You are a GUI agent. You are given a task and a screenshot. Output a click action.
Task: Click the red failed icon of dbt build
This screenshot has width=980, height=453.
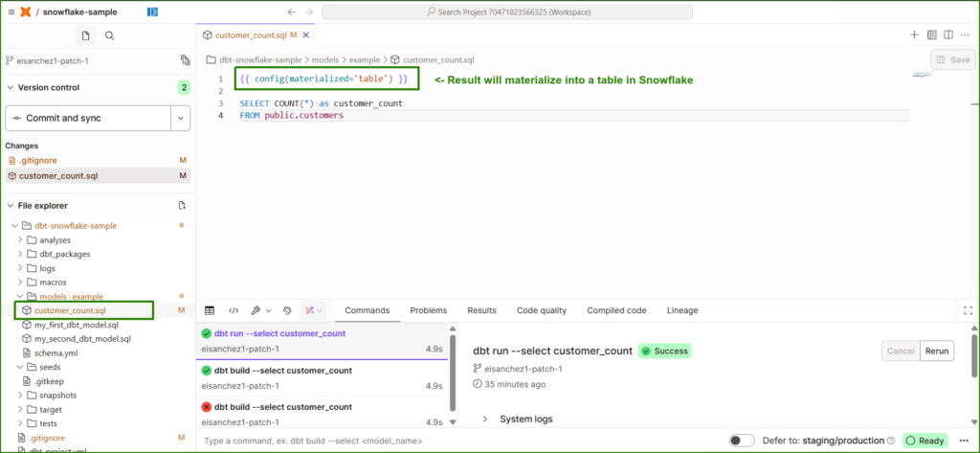(207, 407)
